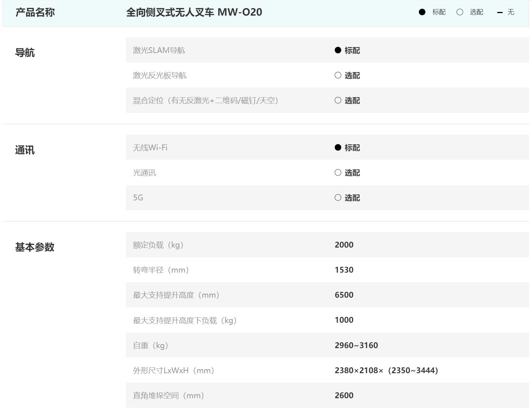
Task: Click the filled 标配 legend dot in header
Action: 422,12
